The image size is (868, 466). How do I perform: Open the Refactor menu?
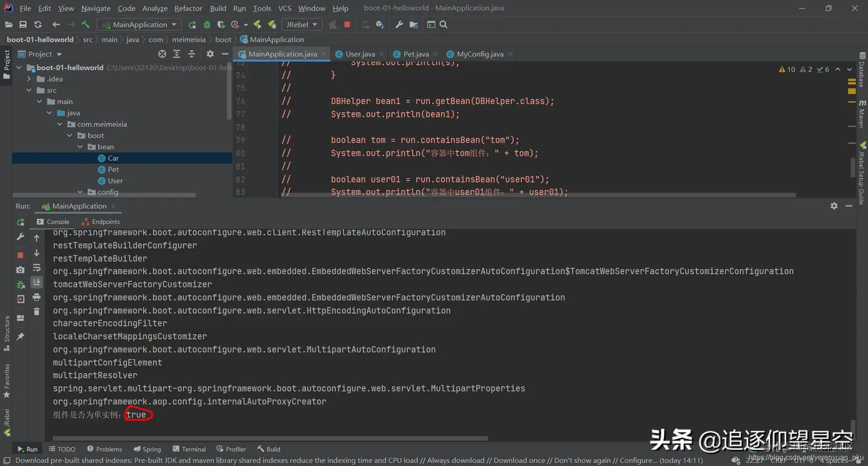click(x=188, y=9)
